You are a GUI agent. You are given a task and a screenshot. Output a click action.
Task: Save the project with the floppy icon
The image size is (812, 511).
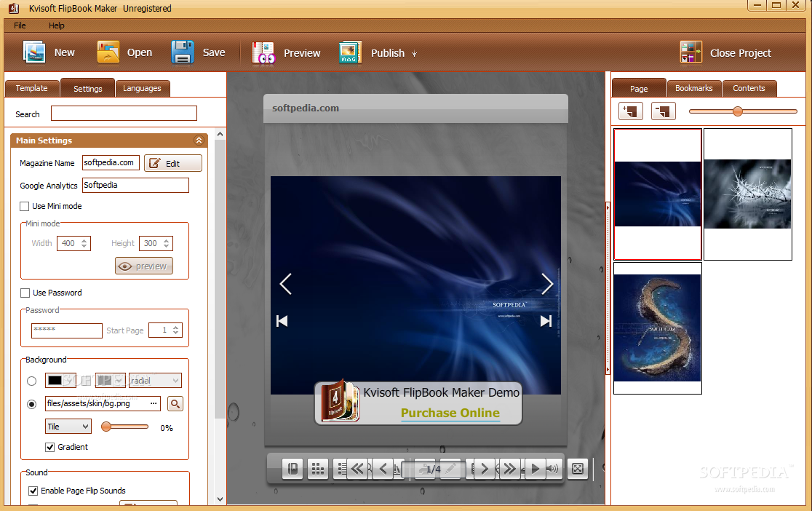click(183, 52)
